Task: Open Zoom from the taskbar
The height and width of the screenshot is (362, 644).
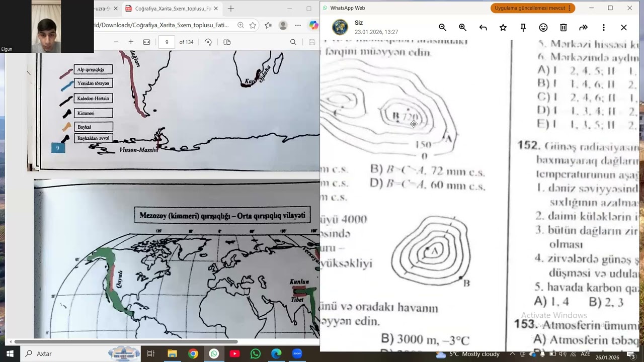Action: pyautogui.click(x=297, y=353)
